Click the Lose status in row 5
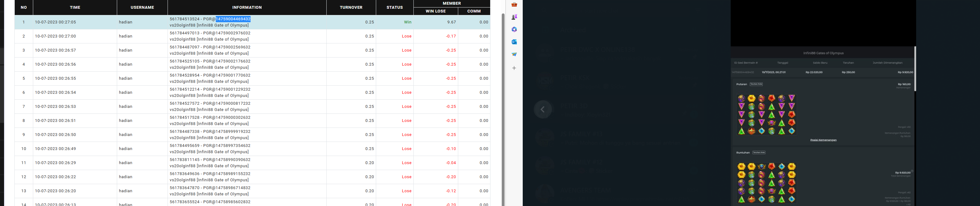This screenshot has width=980, height=206. click(x=407, y=78)
